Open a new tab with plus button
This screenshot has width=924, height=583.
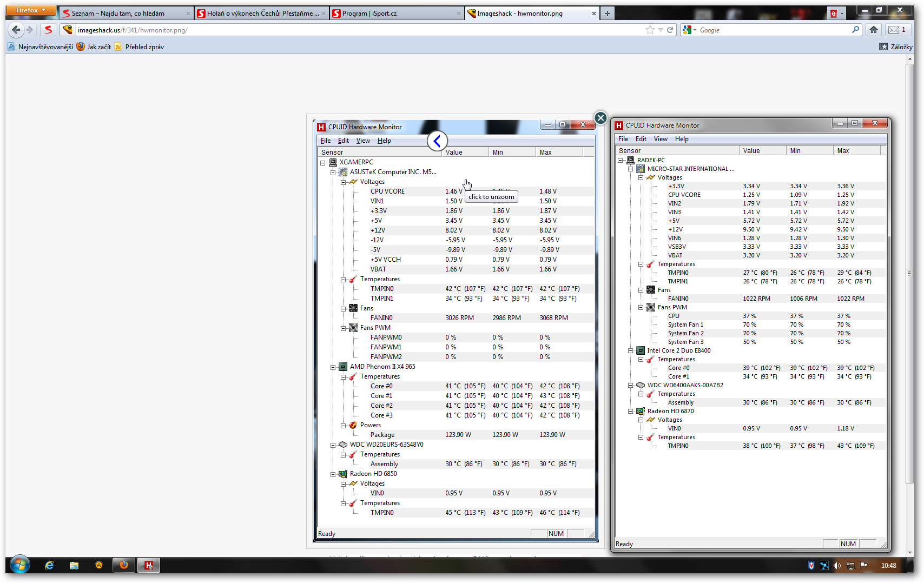click(608, 13)
